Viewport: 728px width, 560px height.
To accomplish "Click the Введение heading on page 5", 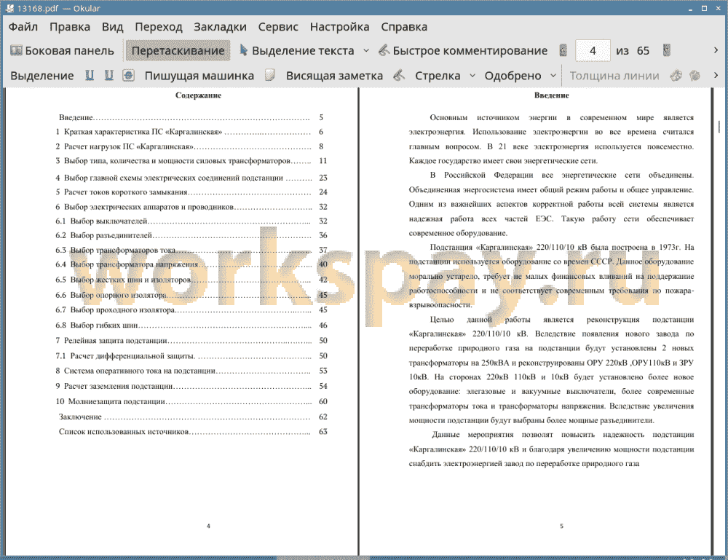I will point(551,95).
